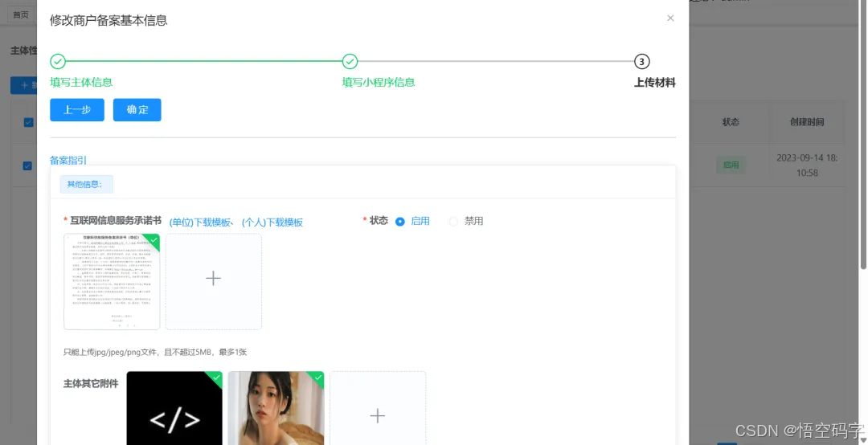The width and height of the screenshot is (868, 445).
Task: Click the 状态 column header in background table
Action: click(x=731, y=122)
